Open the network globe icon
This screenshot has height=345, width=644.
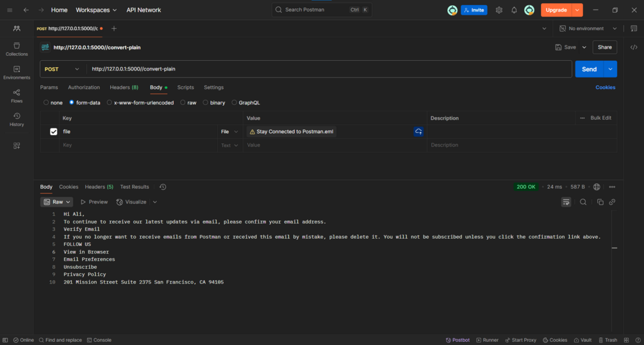597,187
